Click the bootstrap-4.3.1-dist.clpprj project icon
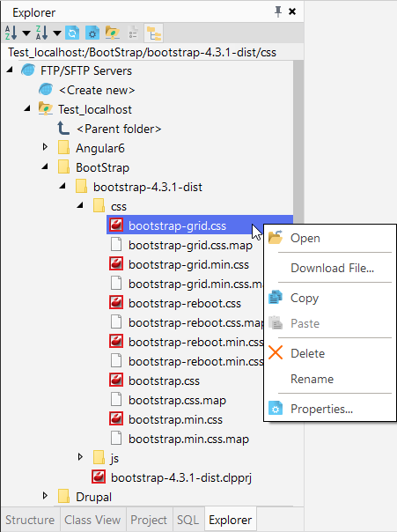Viewport: 397px width, 532px height. 99,477
